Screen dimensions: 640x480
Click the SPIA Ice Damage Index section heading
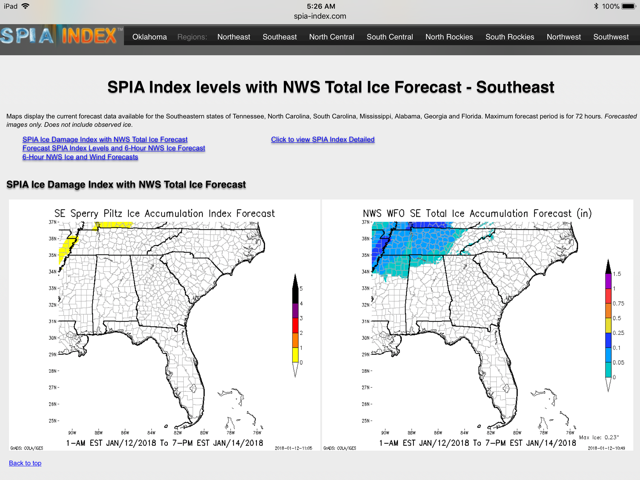pyautogui.click(x=126, y=185)
